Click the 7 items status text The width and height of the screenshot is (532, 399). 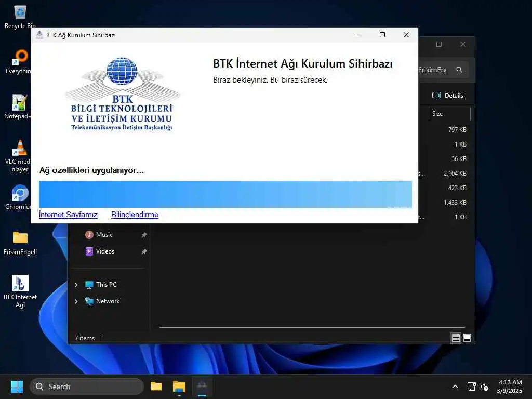(85, 338)
